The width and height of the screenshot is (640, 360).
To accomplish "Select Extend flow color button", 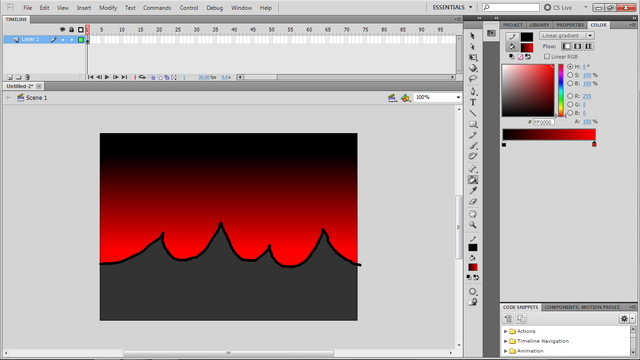I will click(x=567, y=47).
